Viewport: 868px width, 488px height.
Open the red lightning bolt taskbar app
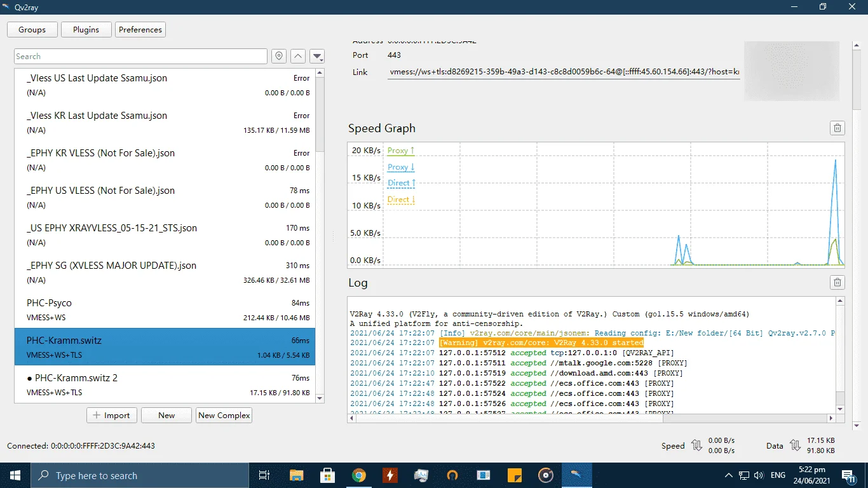[390, 475]
